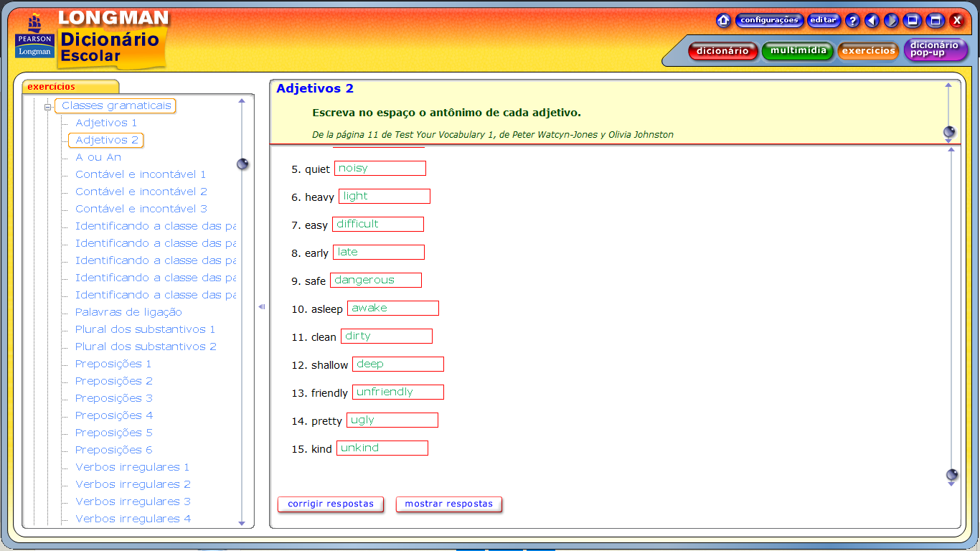Navigate back with the left arrow icon
Screen dimensions: 980x551
click(872, 20)
